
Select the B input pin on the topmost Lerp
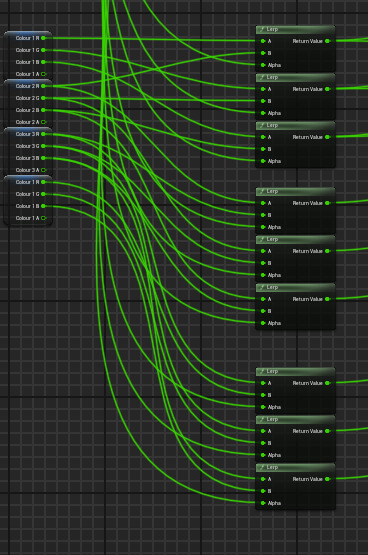(x=263, y=53)
